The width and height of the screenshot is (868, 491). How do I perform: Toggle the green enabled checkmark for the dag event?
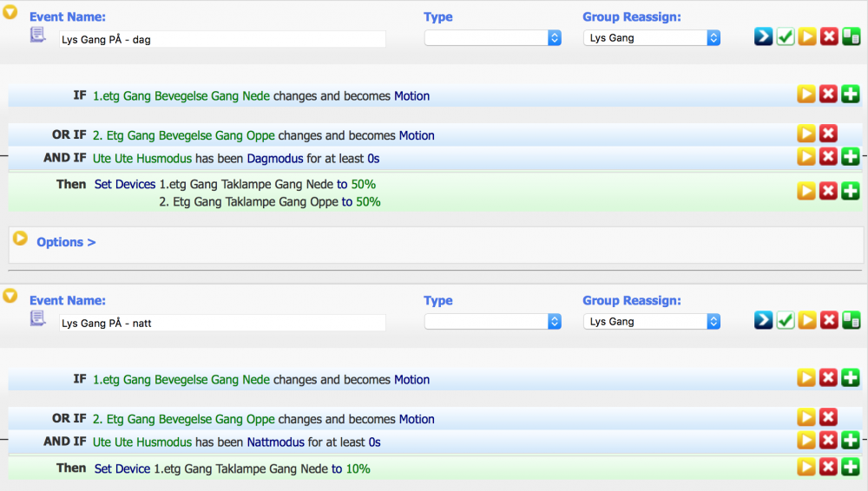click(786, 37)
